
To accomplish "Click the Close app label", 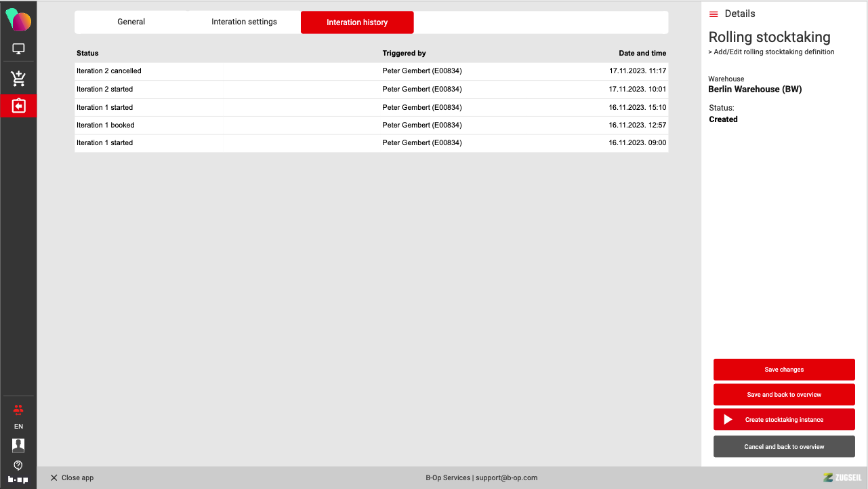I will tap(77, 477).
